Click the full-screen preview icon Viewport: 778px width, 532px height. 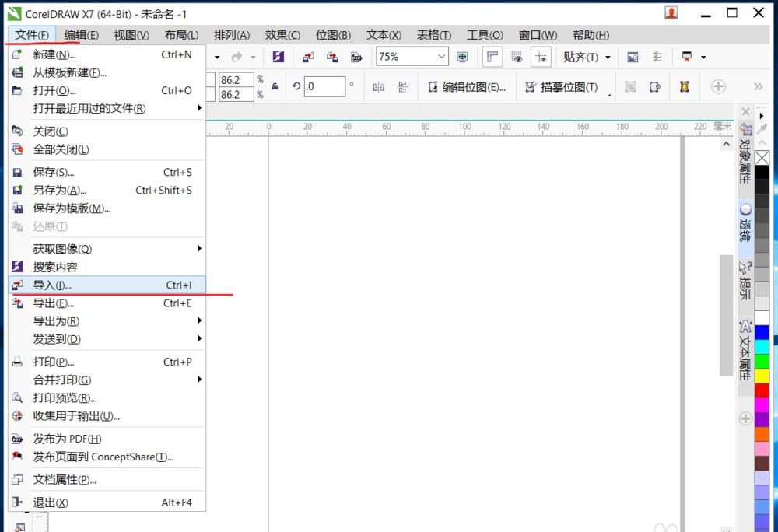[x=462, y=57]
